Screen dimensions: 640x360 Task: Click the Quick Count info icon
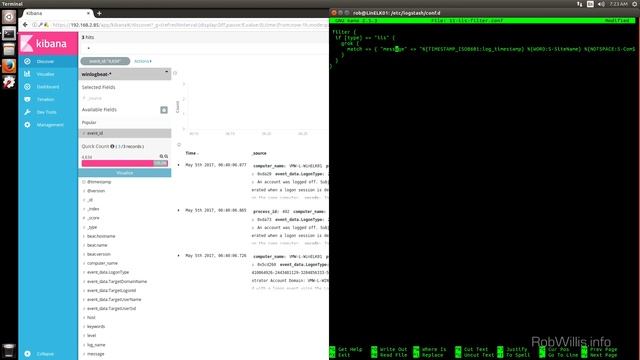pyautogui.click(x=112, y=146)
